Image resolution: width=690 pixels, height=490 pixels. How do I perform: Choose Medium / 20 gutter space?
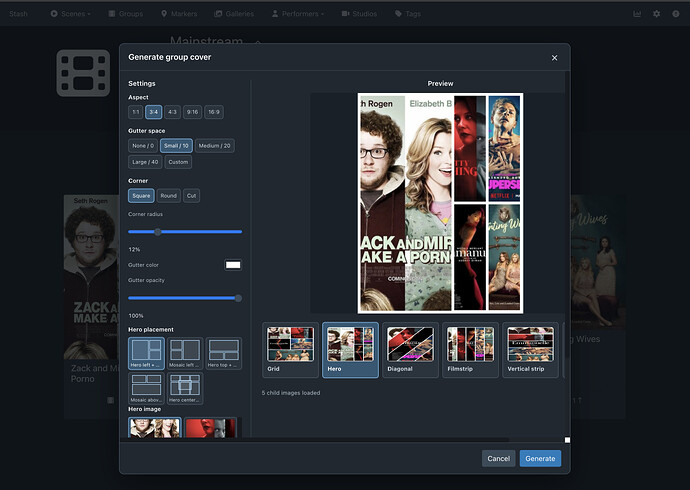point(214,146)
